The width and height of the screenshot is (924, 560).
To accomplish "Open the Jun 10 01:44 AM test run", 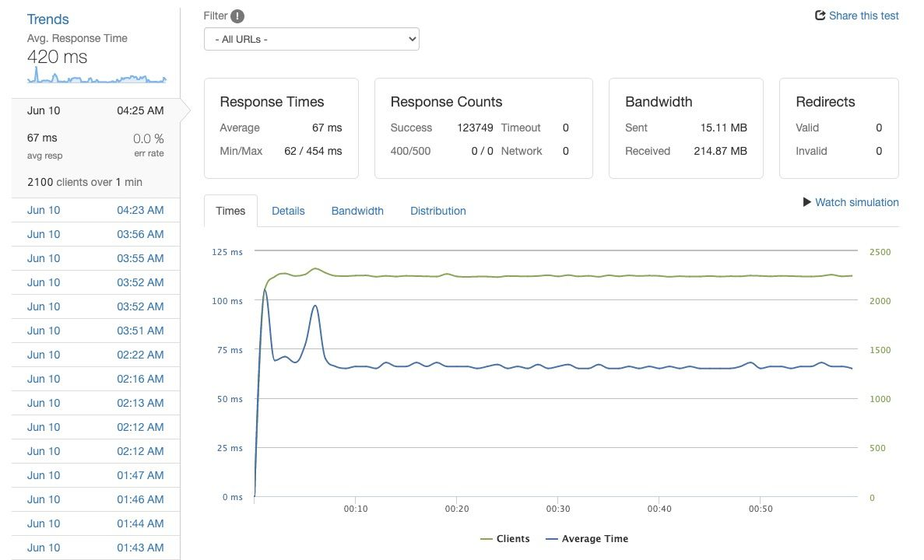I will 96,524.
